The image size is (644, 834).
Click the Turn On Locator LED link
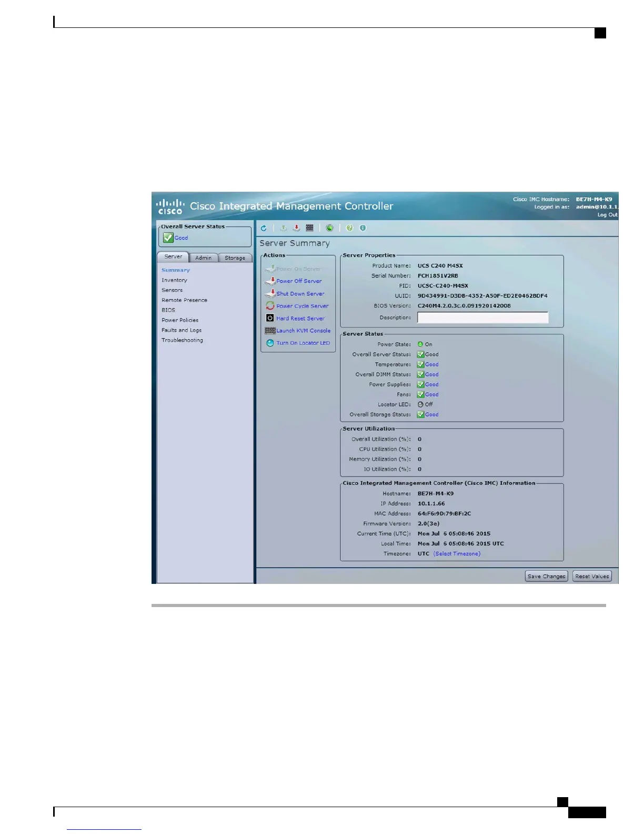[x=303, y=343]
